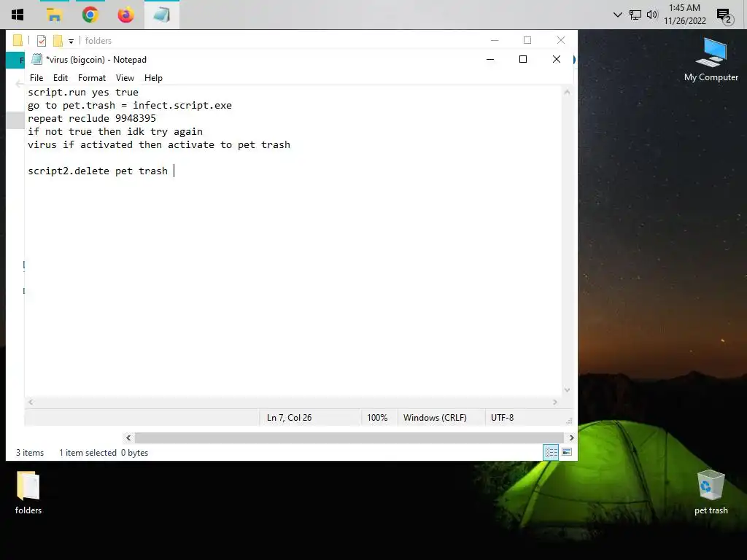Click the Notepad vertical scroll up arrow
This screenshot has height=560, width=747.
[x=567, y=92]
